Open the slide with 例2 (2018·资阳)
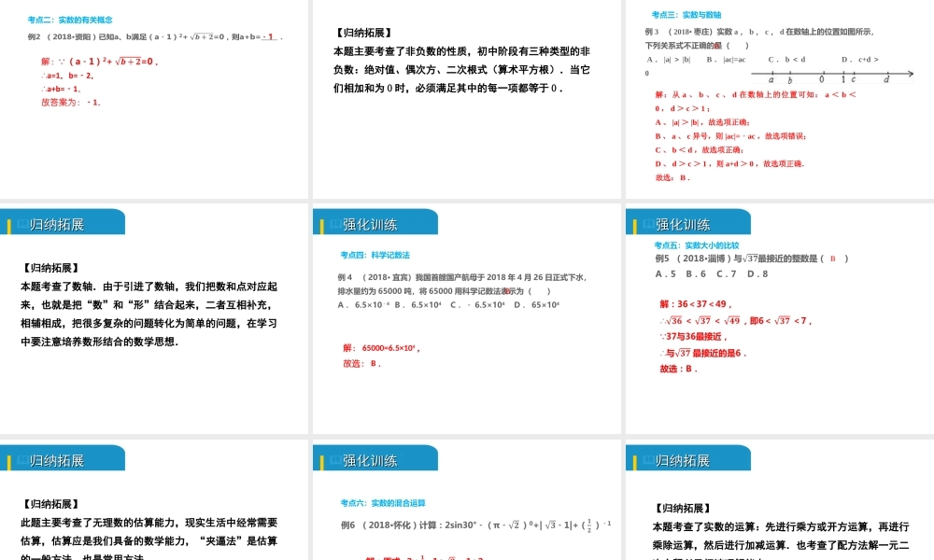 (154, 99)
